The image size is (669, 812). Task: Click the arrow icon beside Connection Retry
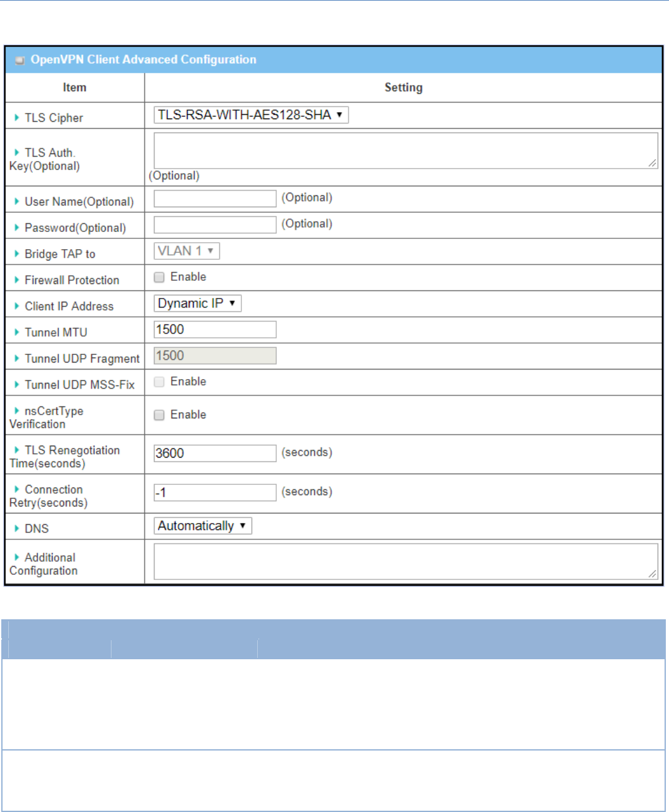click(16, 489)
